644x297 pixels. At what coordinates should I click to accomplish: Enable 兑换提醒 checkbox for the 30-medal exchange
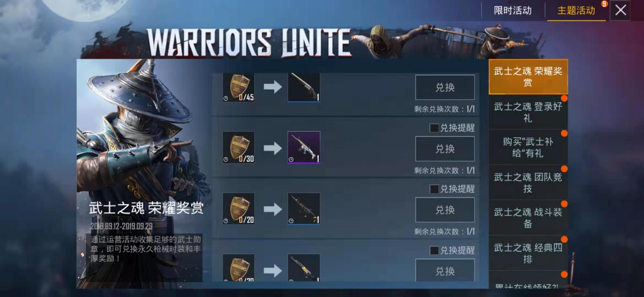pos(434,128)
